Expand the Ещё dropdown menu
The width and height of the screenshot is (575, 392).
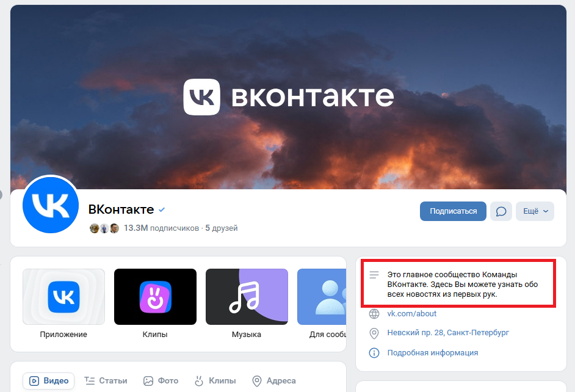tap(535, 211)
